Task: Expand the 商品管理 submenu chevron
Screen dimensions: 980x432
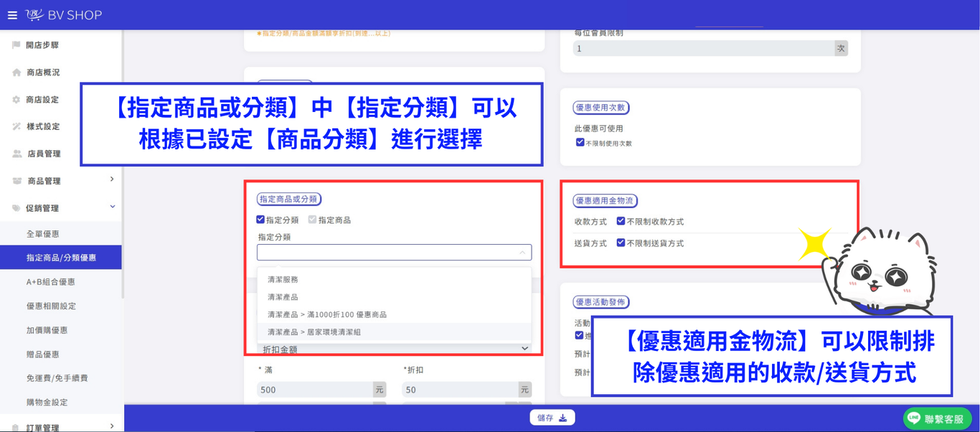Action: coord(111,179)
